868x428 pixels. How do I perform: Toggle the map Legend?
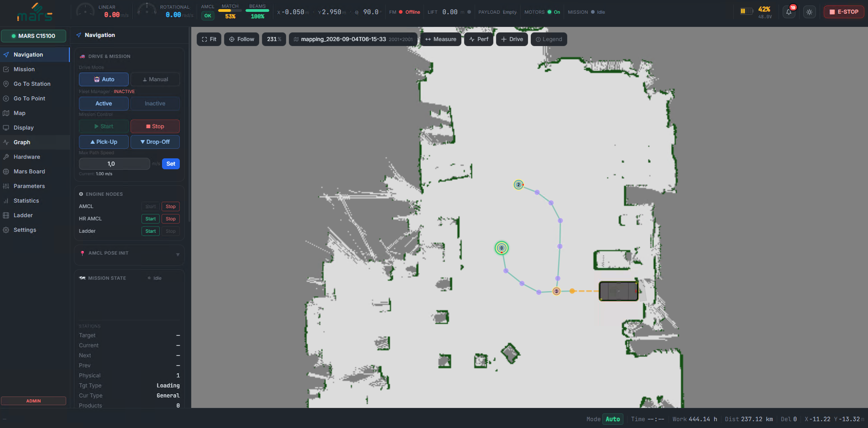click(549, 39)
